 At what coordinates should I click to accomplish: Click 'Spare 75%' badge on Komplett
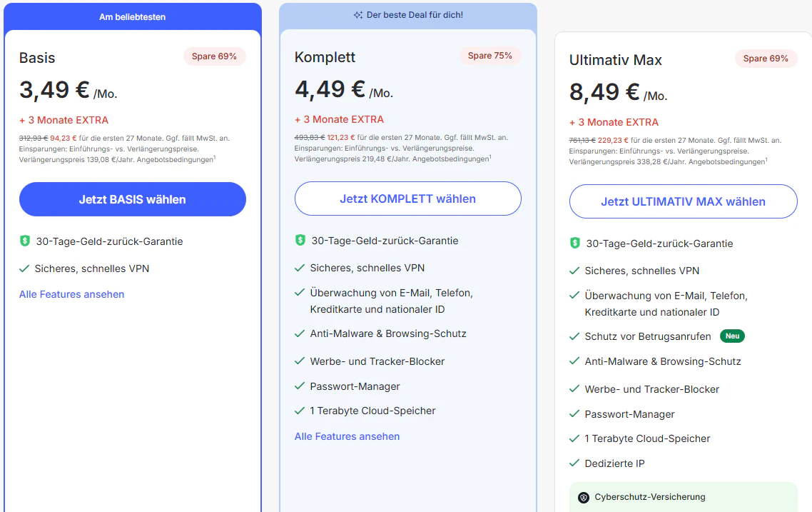pos(490,56)
